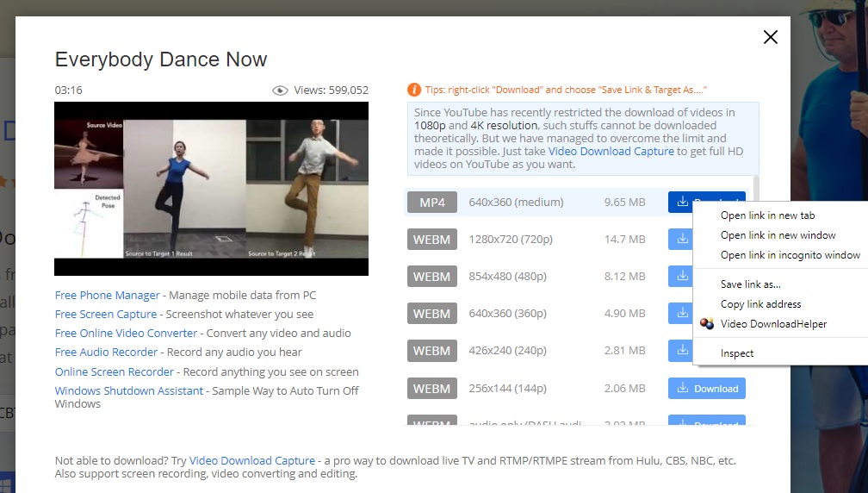Click the '4.90 MB' file size
The image size is (868, 493).
coord(624,313)
